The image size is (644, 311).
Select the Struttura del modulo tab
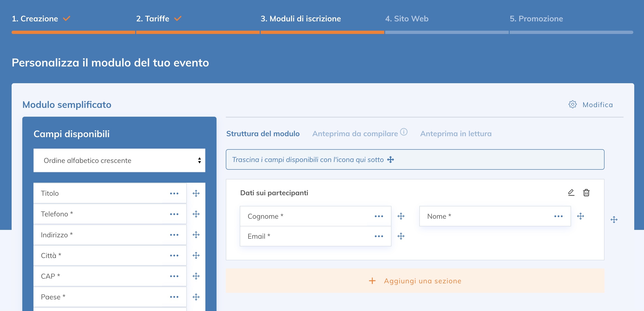click(x=263, y=134)
